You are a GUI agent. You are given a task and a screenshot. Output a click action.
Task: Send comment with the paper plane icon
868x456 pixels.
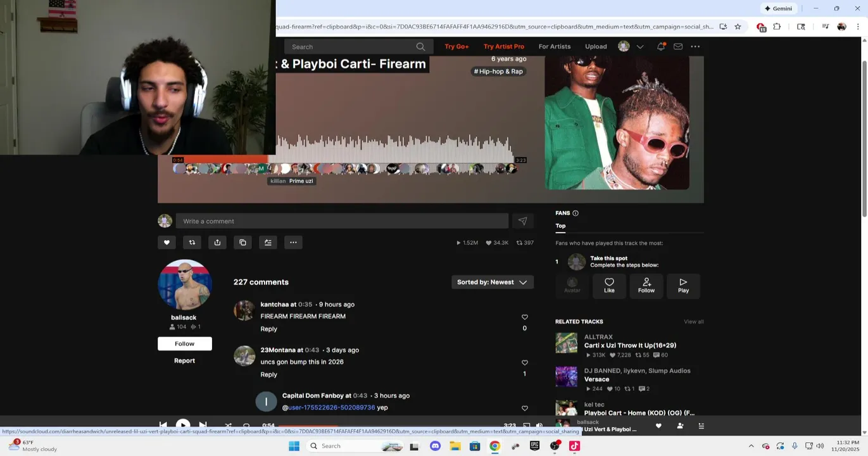522,221
